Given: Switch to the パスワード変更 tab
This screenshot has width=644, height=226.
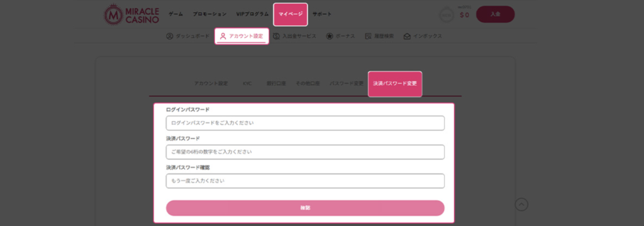Looking at the screenshot, I should tap(347, 83).
